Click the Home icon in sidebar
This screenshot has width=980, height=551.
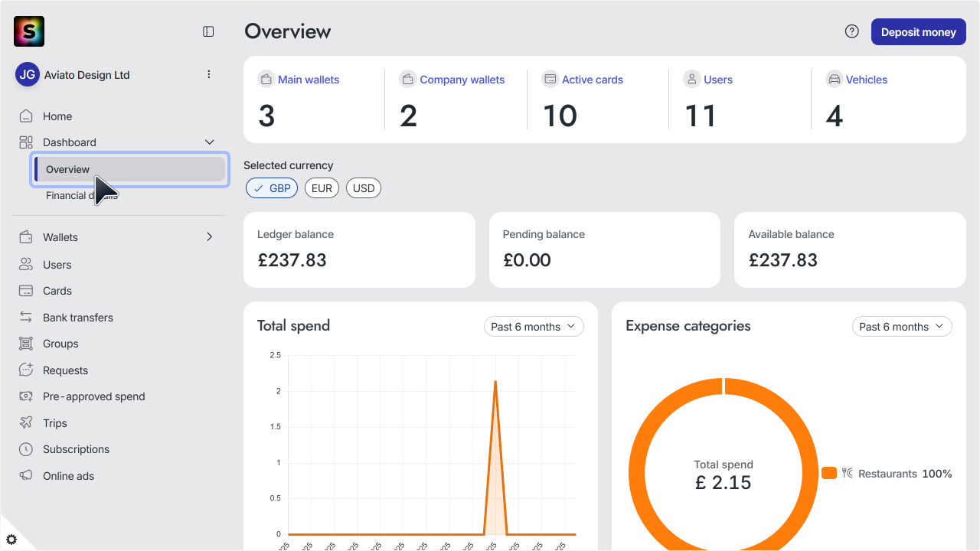tap(26, 116)
